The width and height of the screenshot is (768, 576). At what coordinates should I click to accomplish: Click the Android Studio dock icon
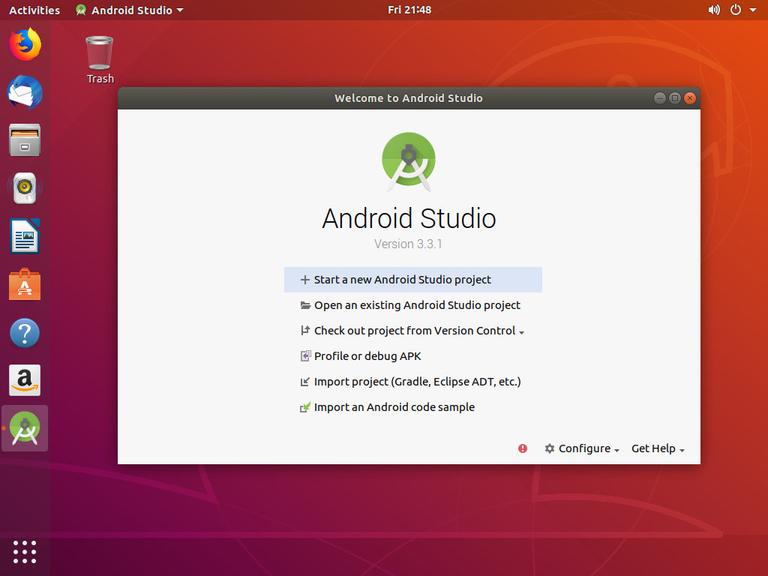pos(25,429)
